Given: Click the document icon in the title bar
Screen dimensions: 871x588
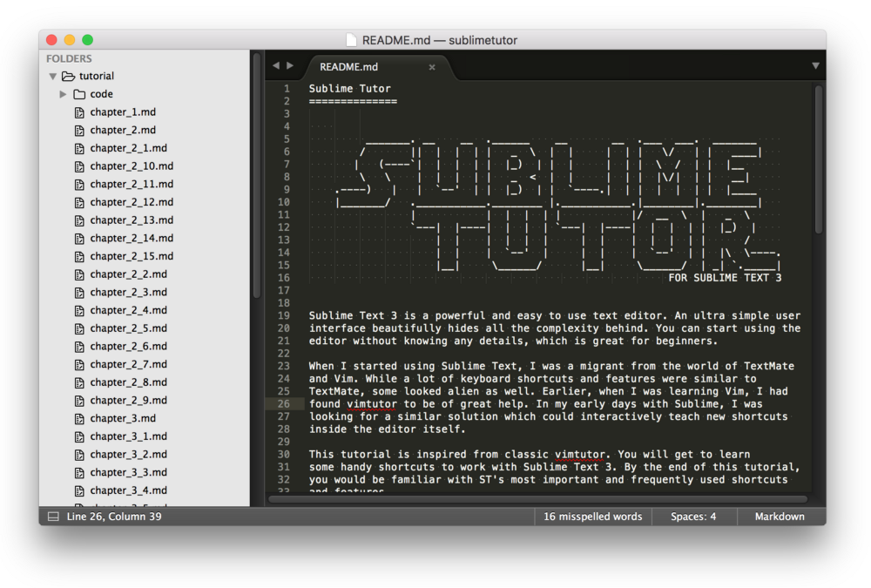Looking at the screenshot, I should click(x=351, y=40).
